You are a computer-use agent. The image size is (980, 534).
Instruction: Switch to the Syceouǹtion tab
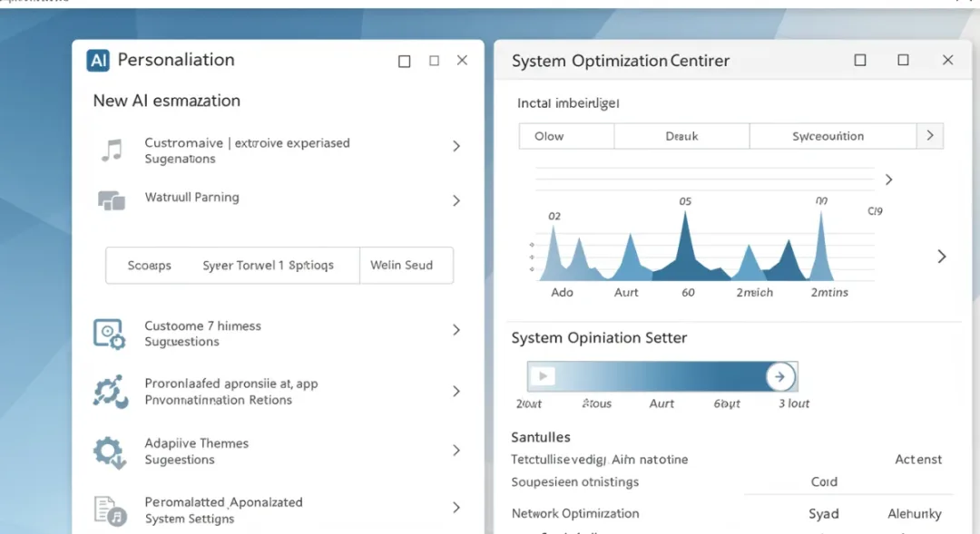coord(833,136)
